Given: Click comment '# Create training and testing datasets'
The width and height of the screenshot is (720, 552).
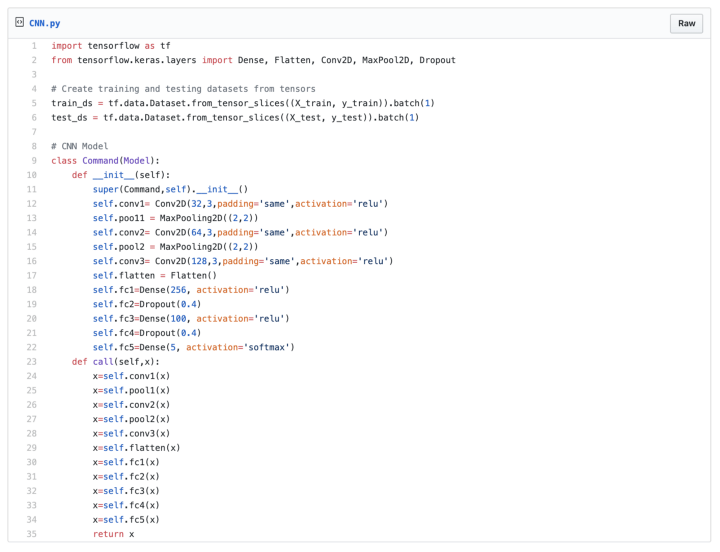Looking at the screenshot, I should click(183, 89).
